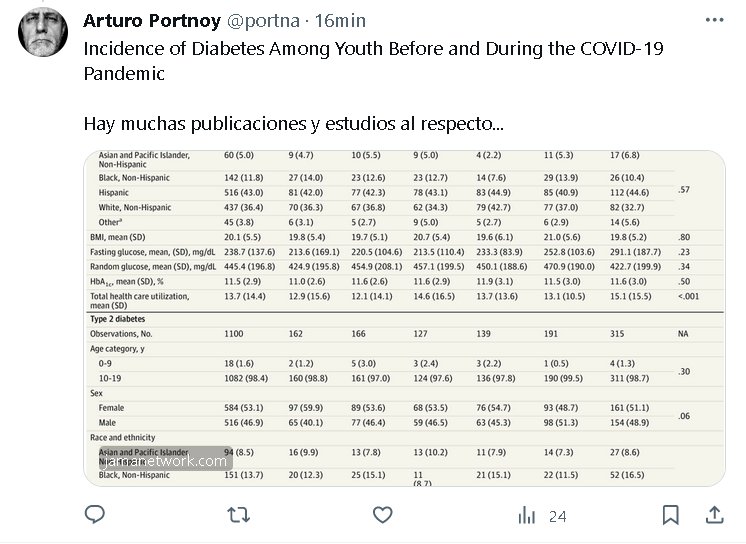The width and height of the screenshot is (746, 544).
Task: Open the three-dot more options menu
Action: coord(714,20)
